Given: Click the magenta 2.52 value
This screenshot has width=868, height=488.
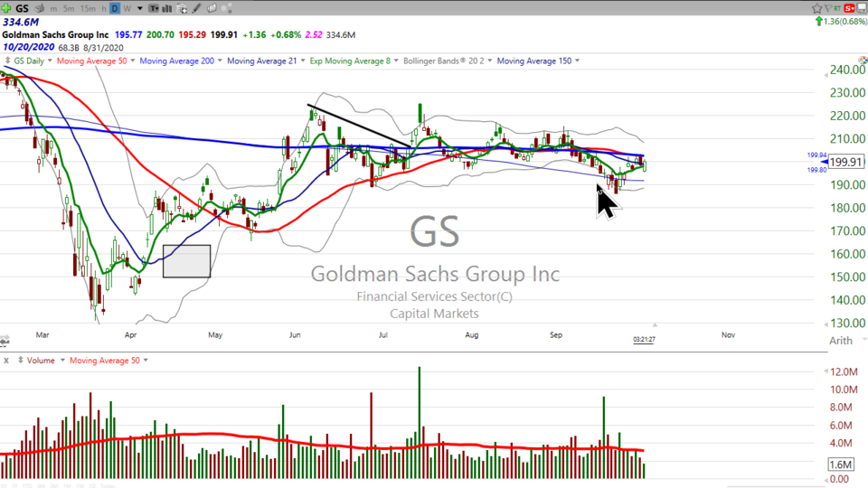Looking at the screenshot, I should coord(314,34).
